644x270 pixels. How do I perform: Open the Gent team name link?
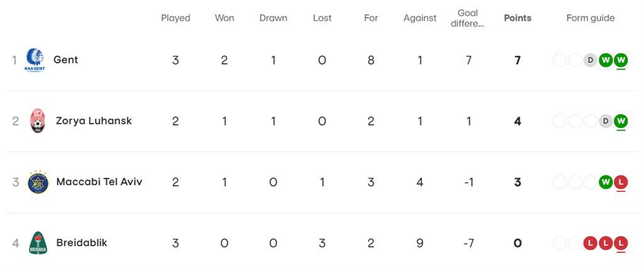click(66, 60)
